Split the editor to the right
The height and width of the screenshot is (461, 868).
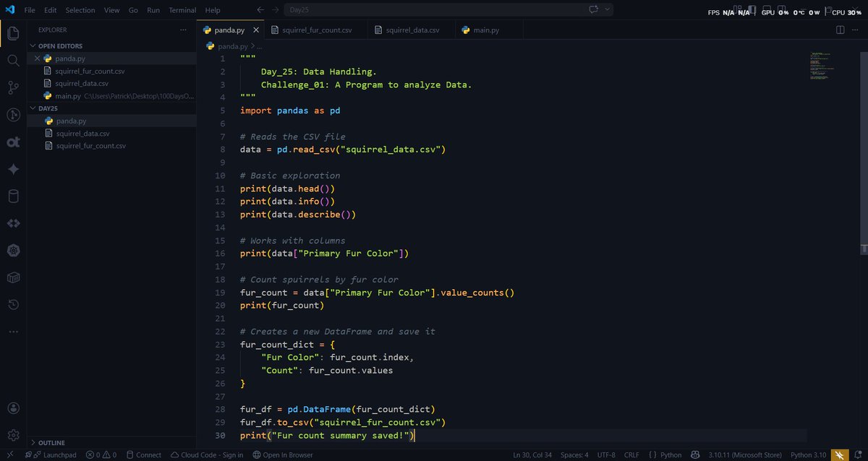pos(840,30)
